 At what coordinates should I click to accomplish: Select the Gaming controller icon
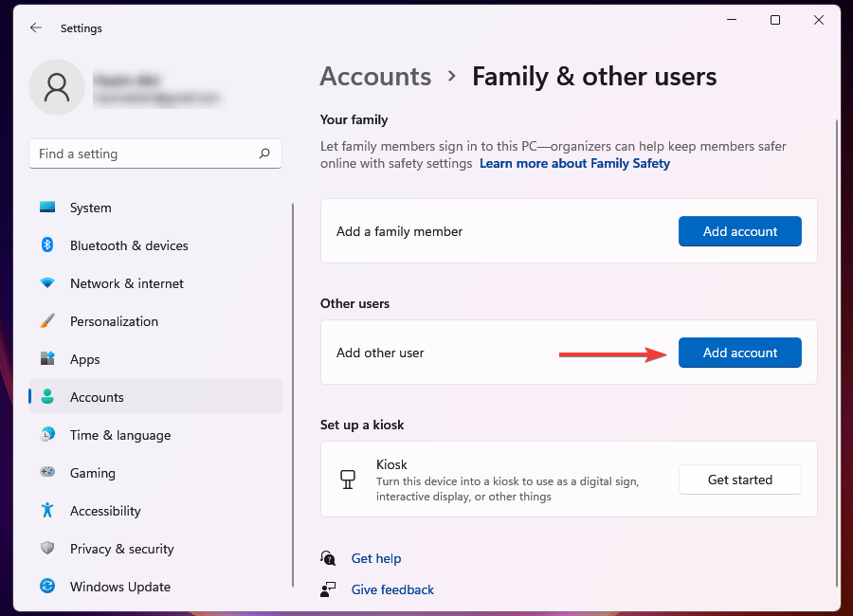pos(47,473)
